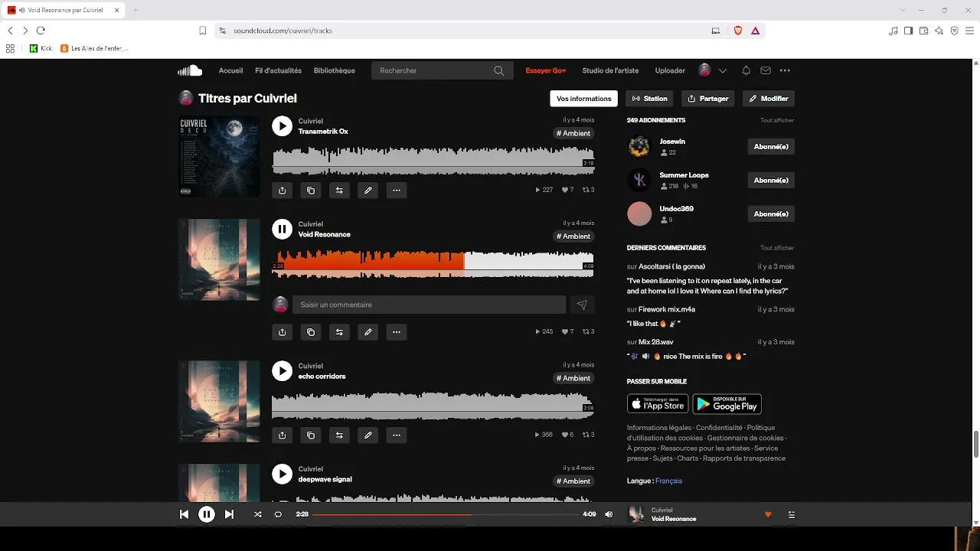Share the Void Resonance track

283,332
